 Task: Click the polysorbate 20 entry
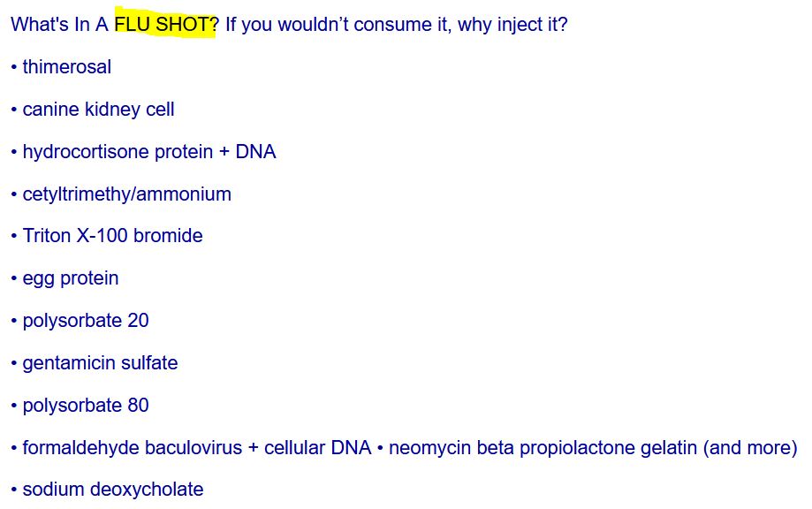coord(85,321)
